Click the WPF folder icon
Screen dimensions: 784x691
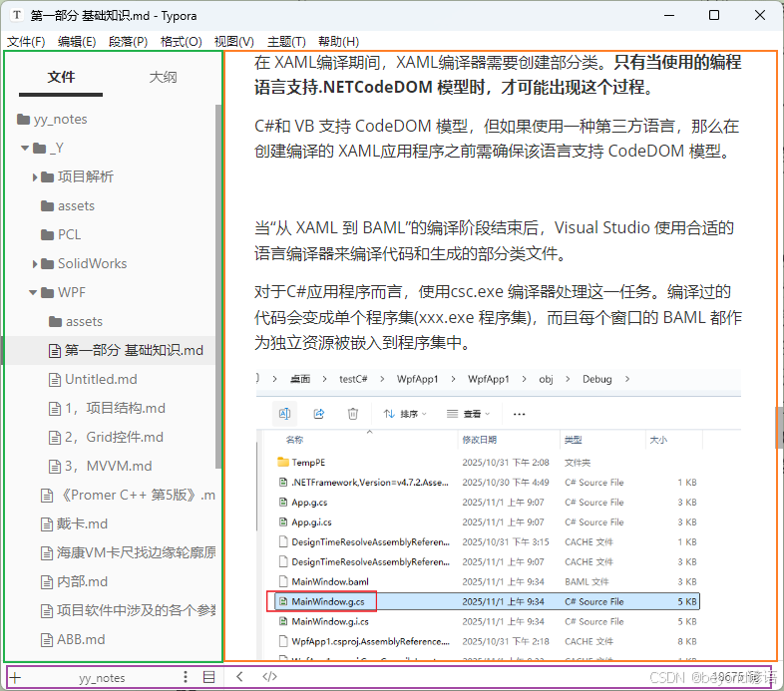coord(48,292)
